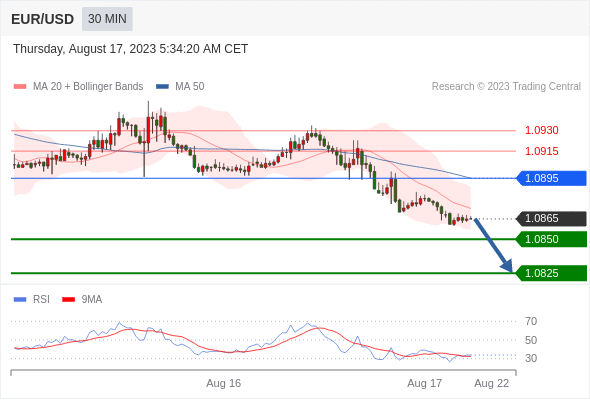The width and height of the screenshot is (590, 400).
Task: Click the Aug 16 date axis label
Action: (224, 383)
